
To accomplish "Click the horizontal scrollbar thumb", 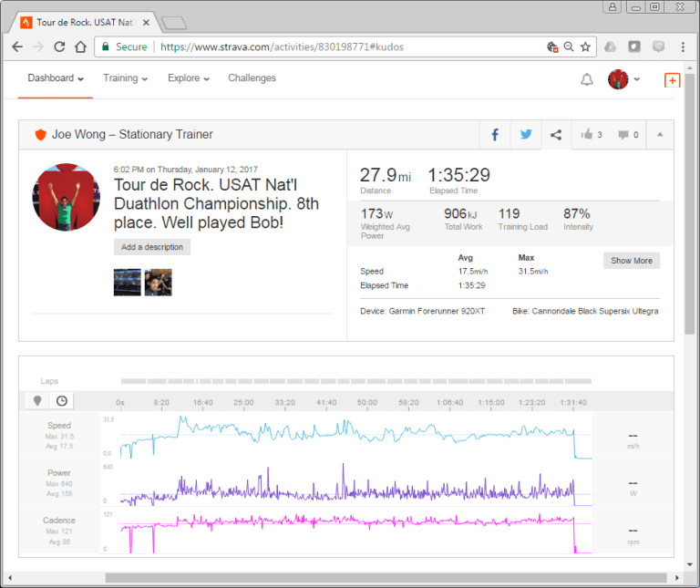I will (386, 578).
